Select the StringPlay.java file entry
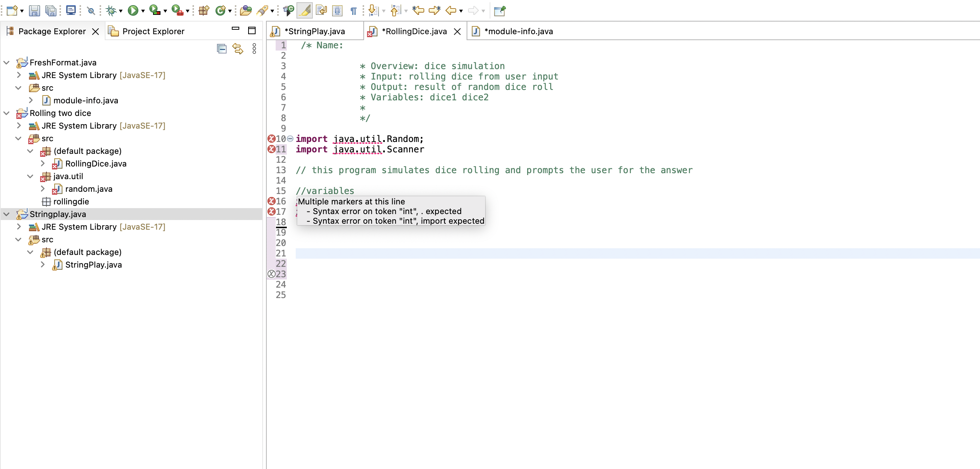The image size is (980, 469). click(x=93, y=265)
